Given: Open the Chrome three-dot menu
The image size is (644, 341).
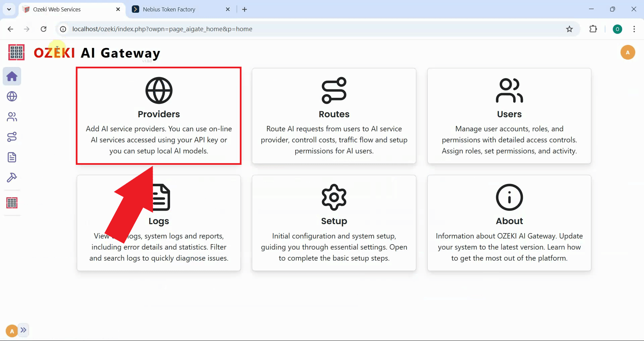Looking at the screenshot, I should coord(634,29).
